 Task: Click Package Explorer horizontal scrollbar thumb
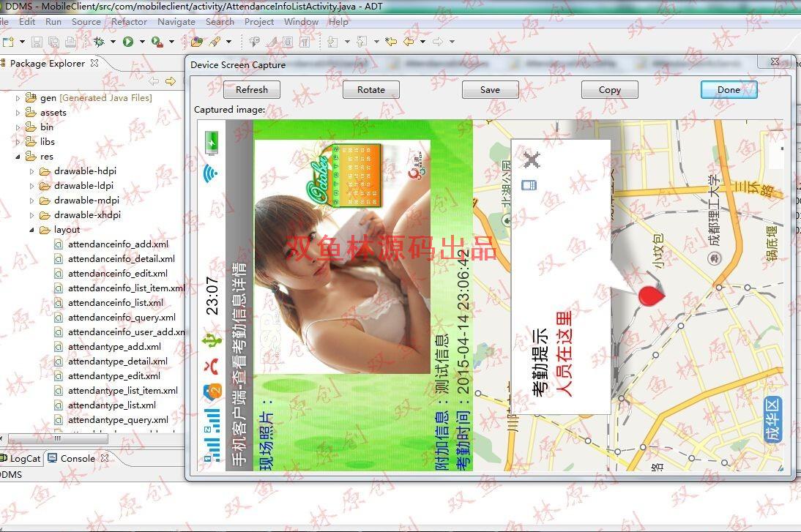[58, 438]
